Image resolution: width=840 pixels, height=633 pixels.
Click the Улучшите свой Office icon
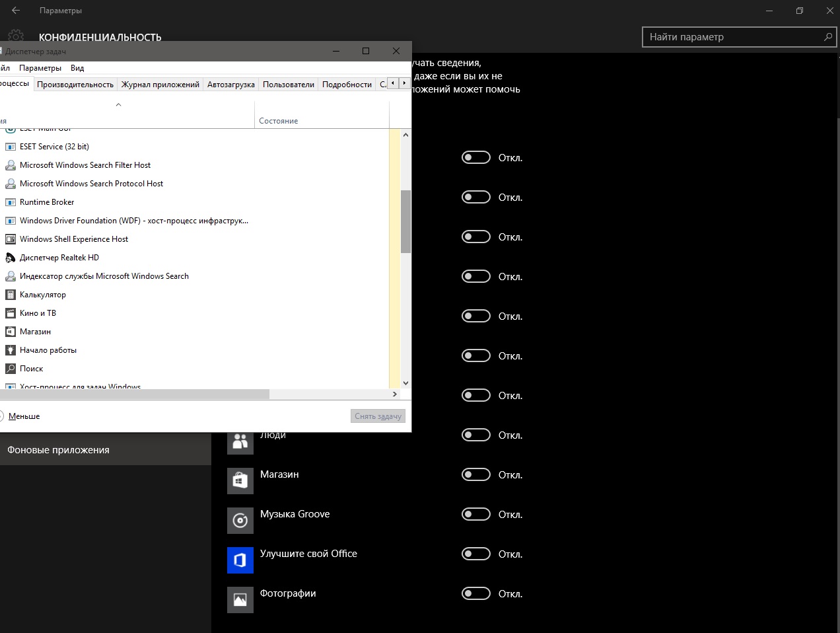click(x=240, y=560)
